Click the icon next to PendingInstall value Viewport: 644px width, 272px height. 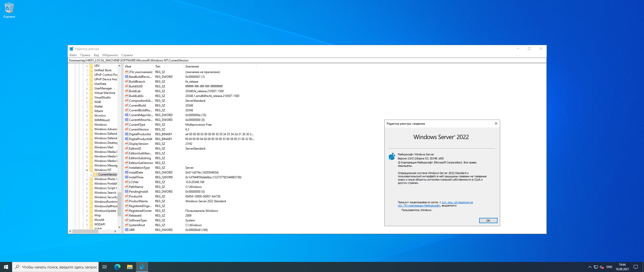(x=127, y=192)
